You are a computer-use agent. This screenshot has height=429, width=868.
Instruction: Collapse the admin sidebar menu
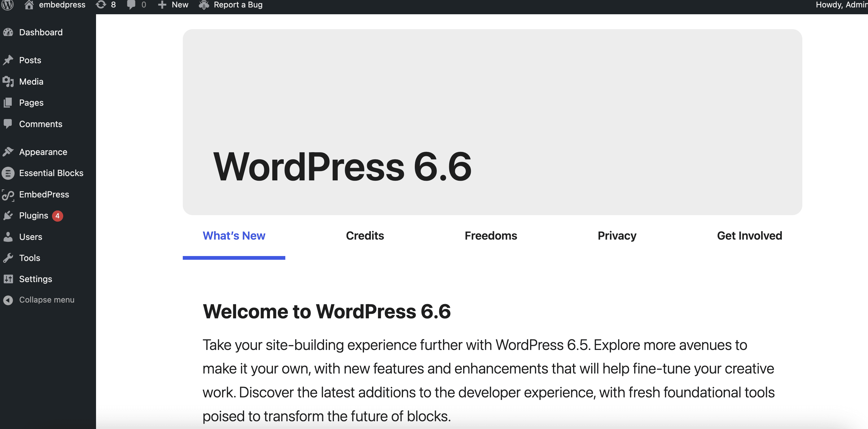[47, 299]
